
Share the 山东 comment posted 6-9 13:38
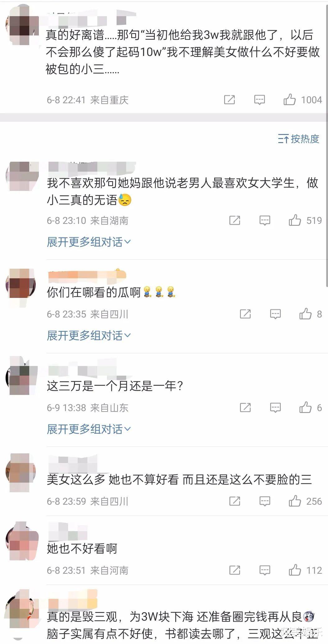tap(245, 408)
